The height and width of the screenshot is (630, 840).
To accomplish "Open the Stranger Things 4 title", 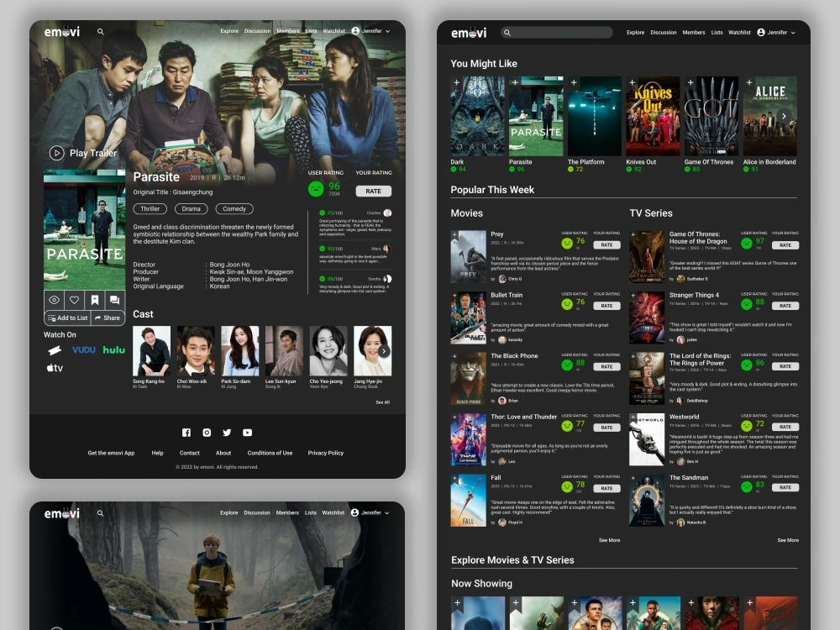I will (x=695, y=295).
